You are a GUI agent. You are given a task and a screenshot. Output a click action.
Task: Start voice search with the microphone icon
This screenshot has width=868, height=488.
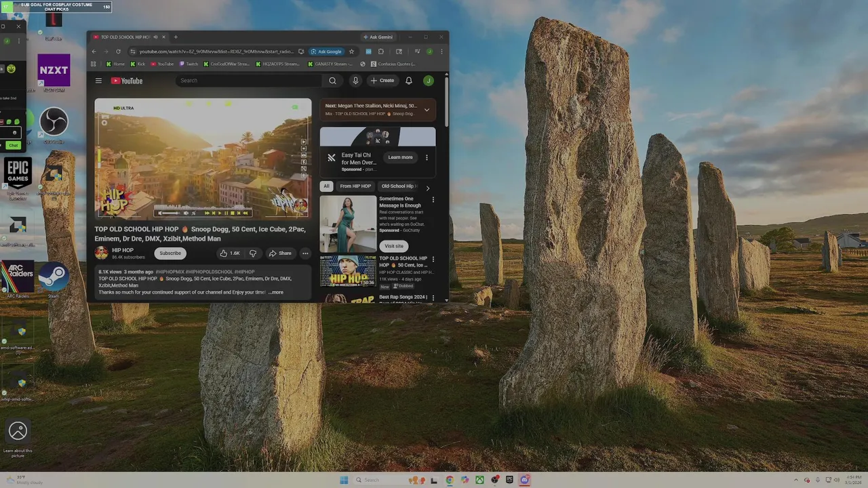tap(355, 81)
